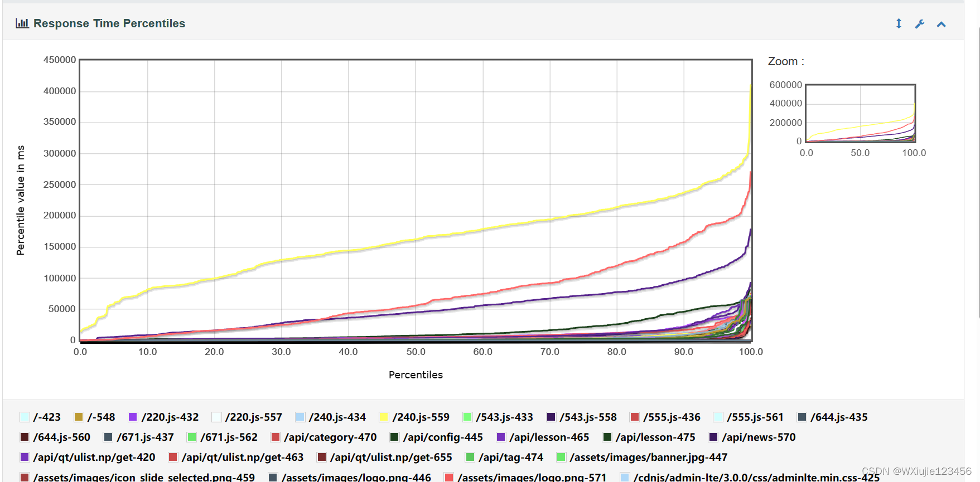Toggle the /543.js-433 legend swatch
Viewport: 980px width, 482px height.
pyautogui.click(x=467, y=417)
